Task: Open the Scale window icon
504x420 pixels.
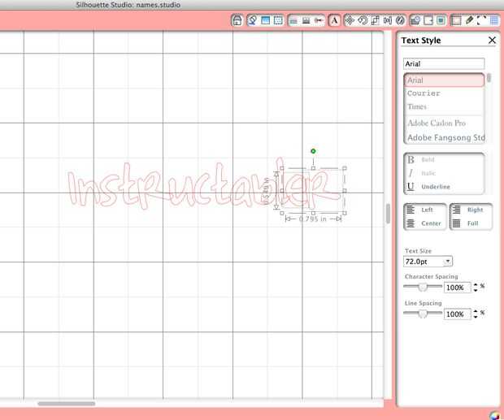Action: pyautogui.click(x=375, y=20)
